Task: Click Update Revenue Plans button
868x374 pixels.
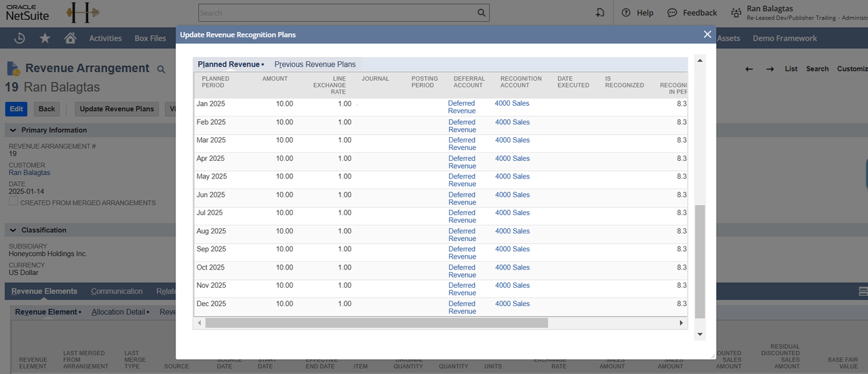Action: (117, 109)
